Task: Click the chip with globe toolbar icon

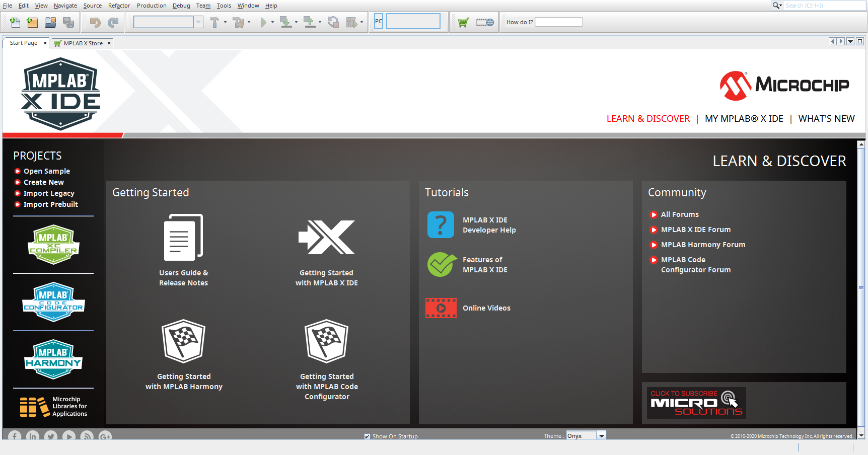Action: 485,22
